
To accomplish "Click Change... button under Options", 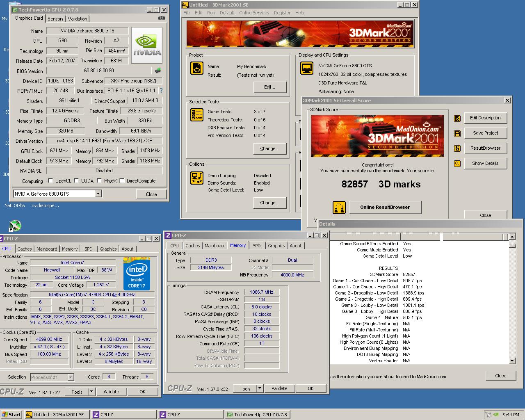I will pos(269,203).
